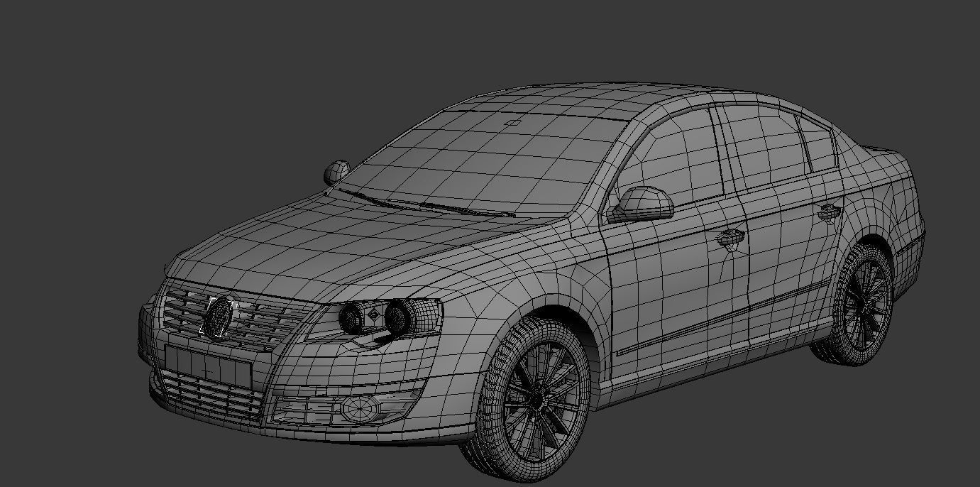980x487 pixels.
Task: Click the side molding strip along the doors
Action: [x=724, y=319]
